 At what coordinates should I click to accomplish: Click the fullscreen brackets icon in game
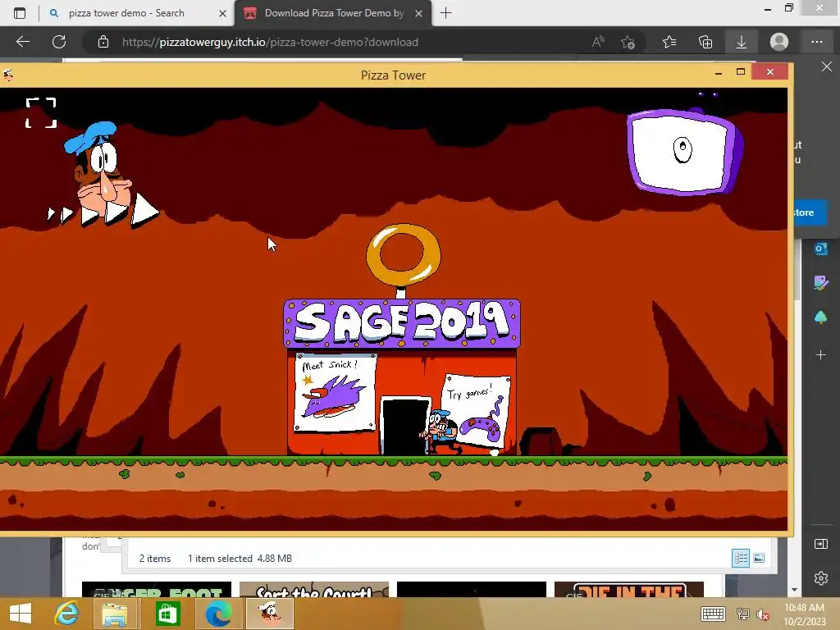41,112
